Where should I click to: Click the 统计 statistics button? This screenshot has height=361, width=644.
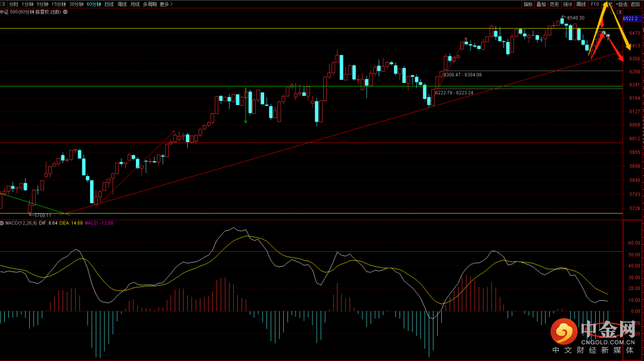tap(568, 4)
